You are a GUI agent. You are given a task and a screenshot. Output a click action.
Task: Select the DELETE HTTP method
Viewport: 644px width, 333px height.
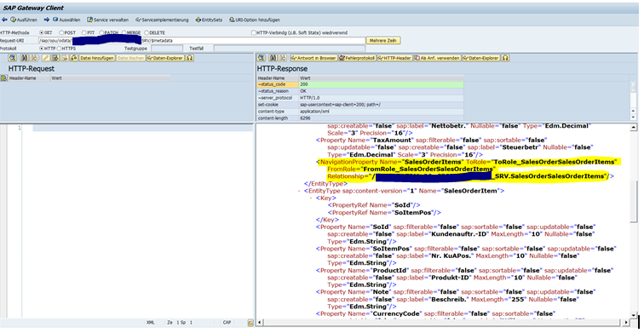click(x=147, y=32)
